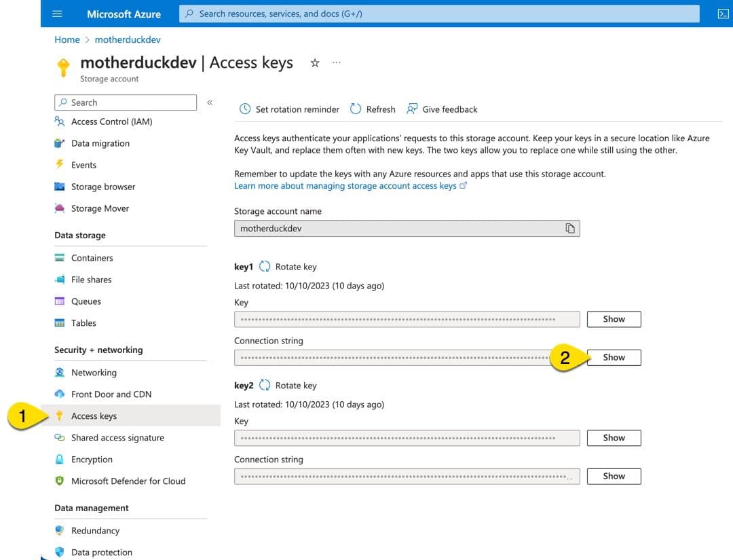Open Give feedback
Image resolution: width=733 pixels, height=560 pixels.
(x=441, y=109)
